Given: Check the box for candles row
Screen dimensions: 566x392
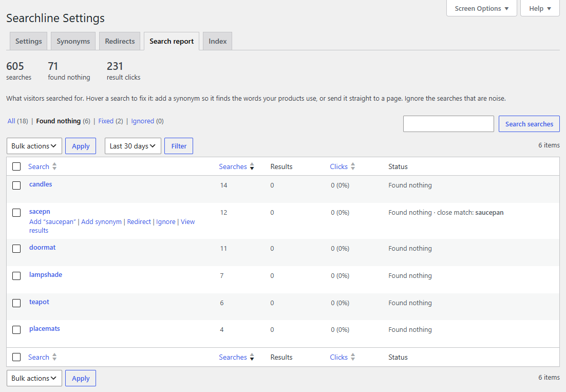Looking at the screenshot, I should coord(16,185).
